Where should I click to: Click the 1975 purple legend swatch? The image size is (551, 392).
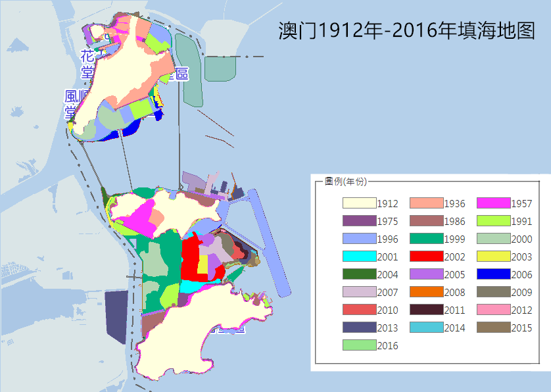point(360,222)
